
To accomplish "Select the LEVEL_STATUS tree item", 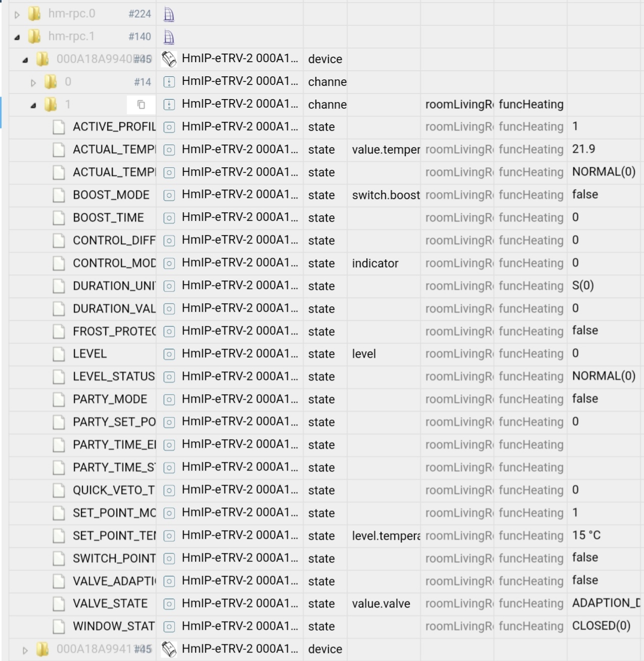I will click(114, 376).
